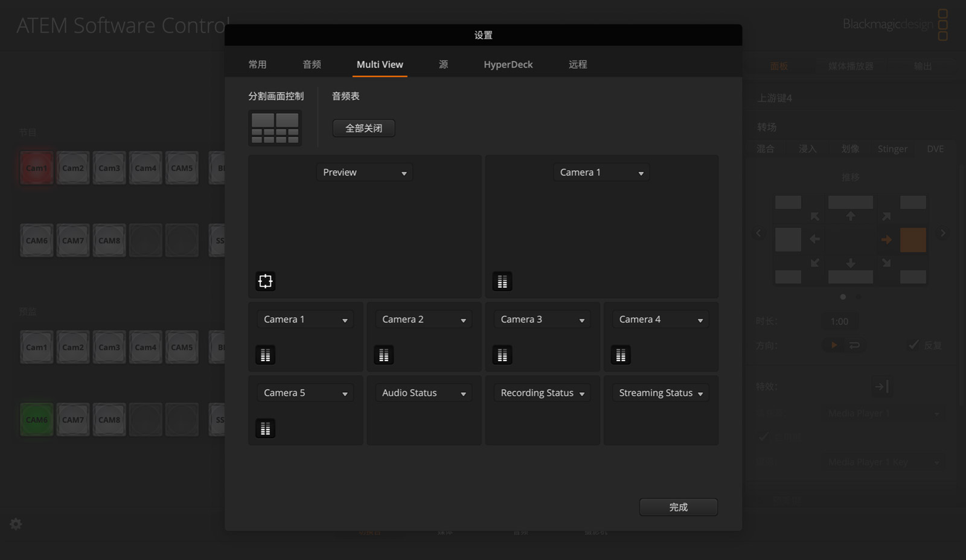966x560 pixels.
Task: Toggle audio meter on Camera 4 window
Action: tap(621, 355)
